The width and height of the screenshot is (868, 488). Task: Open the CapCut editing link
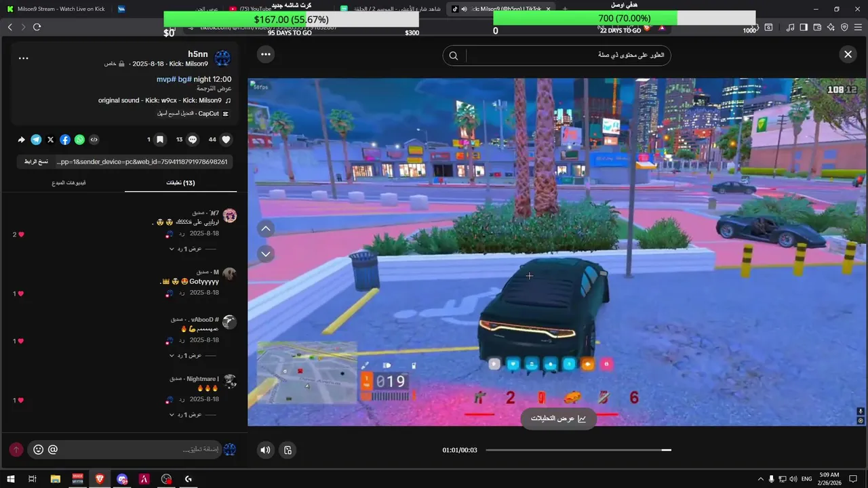[193, 113]
